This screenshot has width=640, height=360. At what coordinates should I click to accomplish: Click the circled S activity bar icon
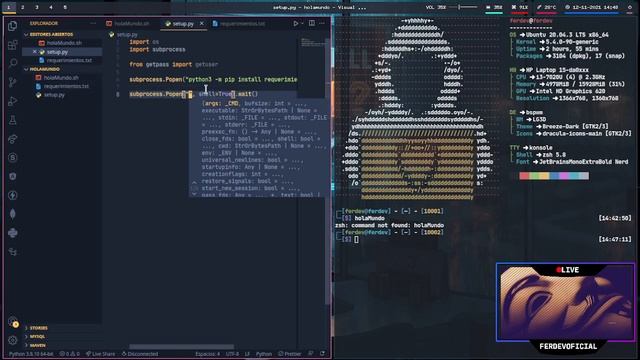13,158
